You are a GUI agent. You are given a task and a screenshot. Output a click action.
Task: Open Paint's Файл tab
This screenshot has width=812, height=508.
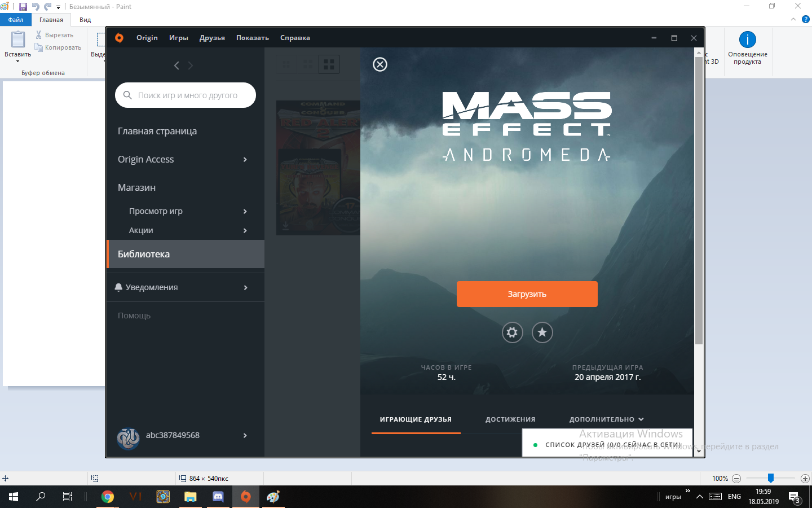coord(16,20)
